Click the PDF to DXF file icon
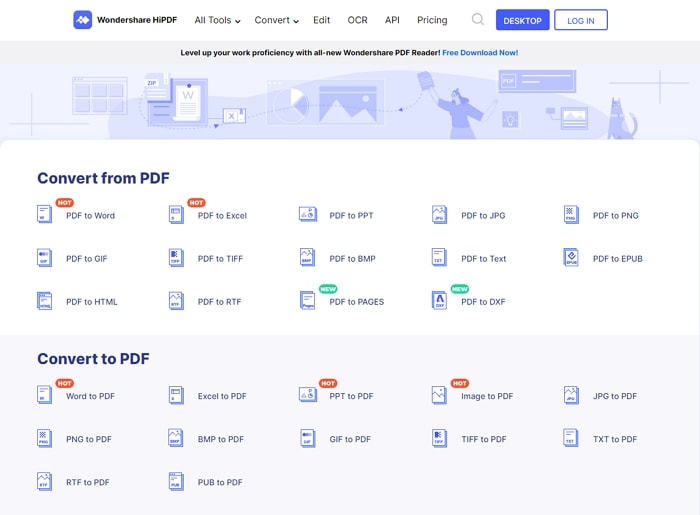The image size is (700, 515). click(439, 301)
